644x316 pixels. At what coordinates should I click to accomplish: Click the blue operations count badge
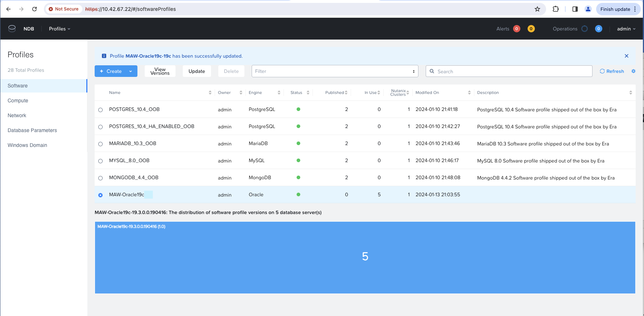coord(599,29)
